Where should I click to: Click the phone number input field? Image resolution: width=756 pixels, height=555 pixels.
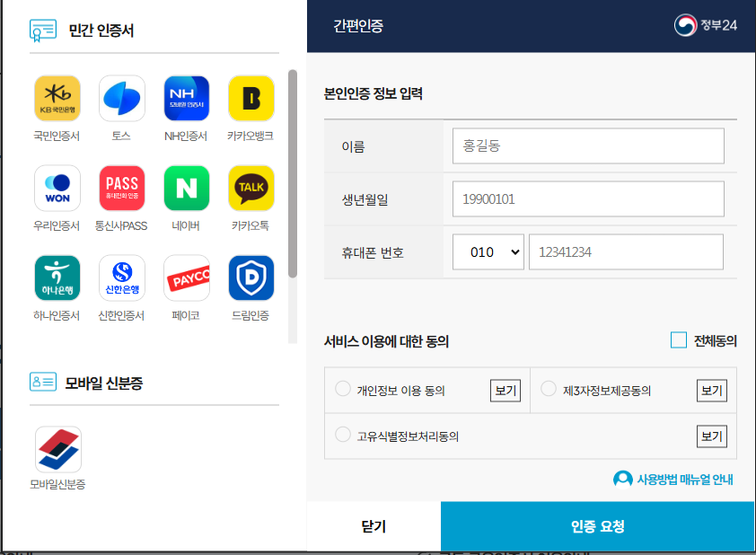click(x=626, y=252)
